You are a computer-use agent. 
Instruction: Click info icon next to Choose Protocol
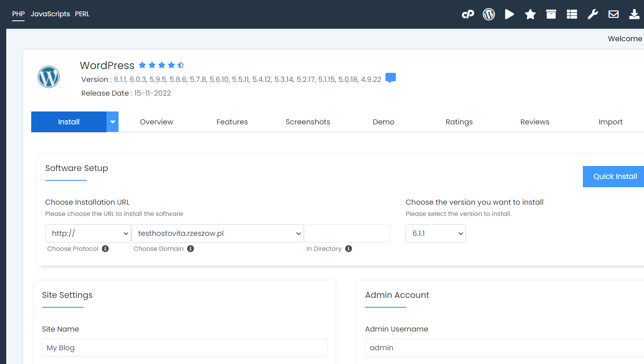(x=105, y=249)
